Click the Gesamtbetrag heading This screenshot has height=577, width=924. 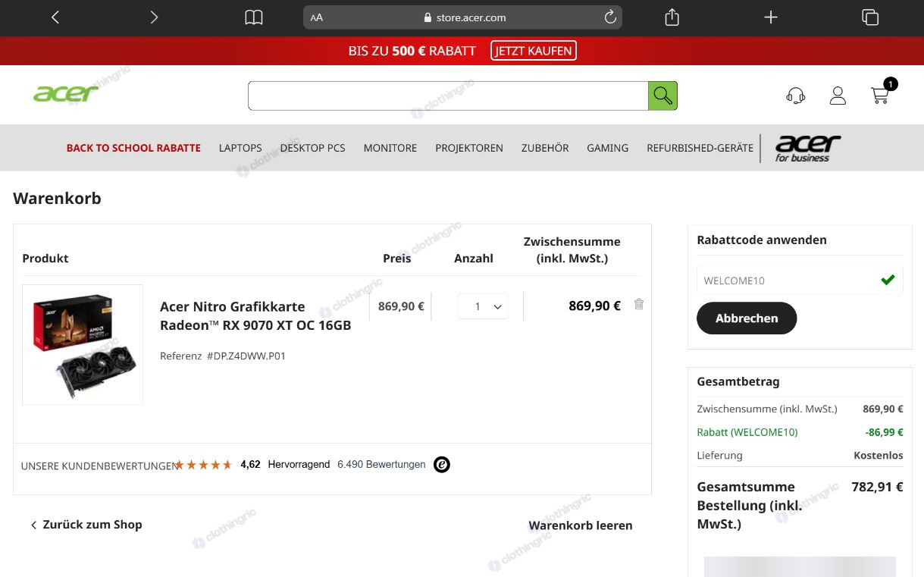pyautogui.click(x=738, y=382)
